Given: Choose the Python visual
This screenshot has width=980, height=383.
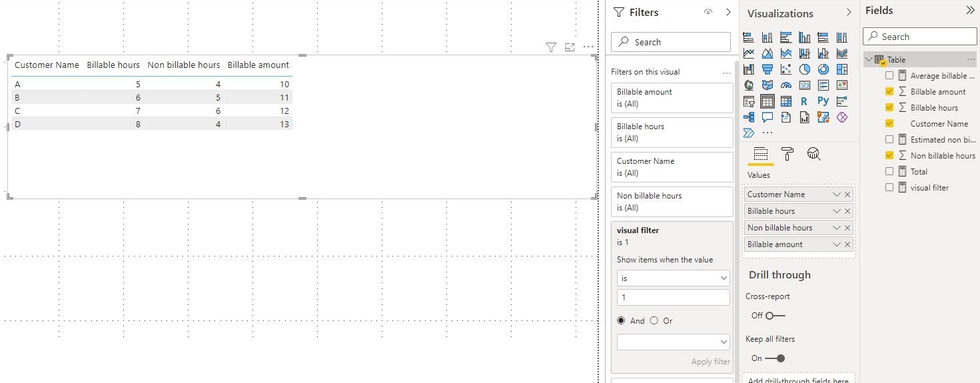Looking at the screenshot, I should [x=823, y=101].
